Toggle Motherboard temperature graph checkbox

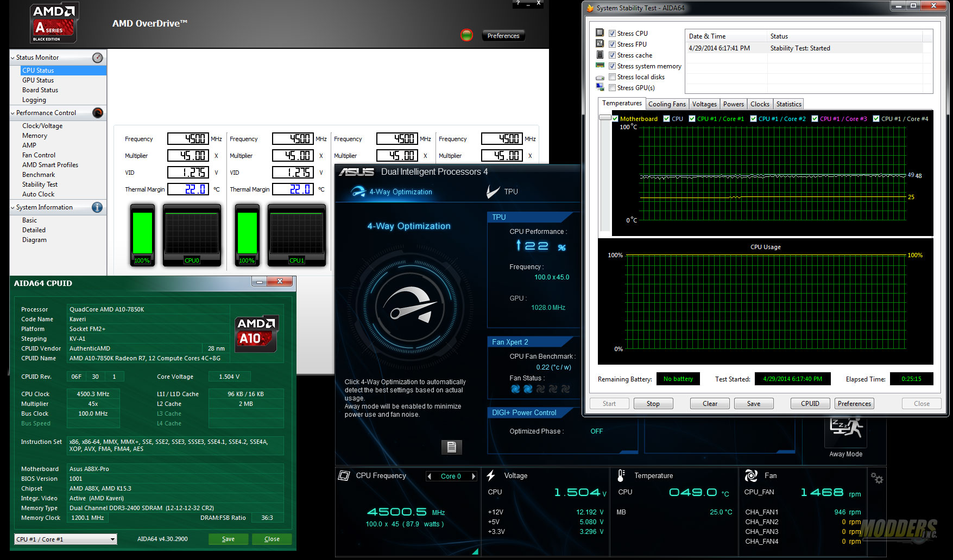pyautogui.click(x=615, y=118)
